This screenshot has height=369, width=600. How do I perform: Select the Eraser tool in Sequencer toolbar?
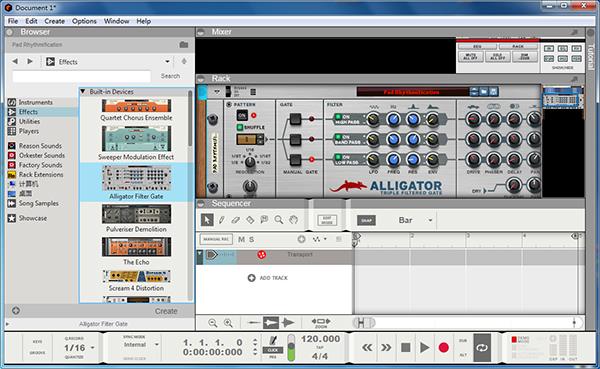(x=236, y=220)
